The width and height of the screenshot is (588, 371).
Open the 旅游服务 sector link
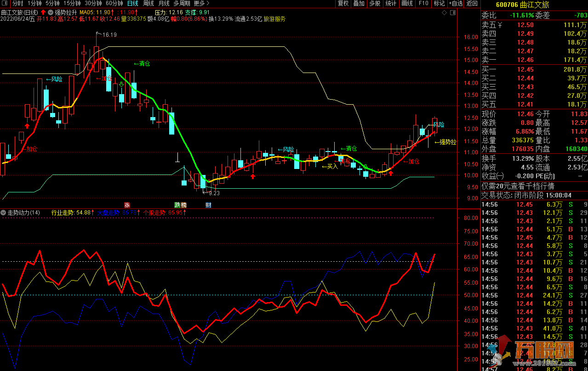tap(274, 19)
